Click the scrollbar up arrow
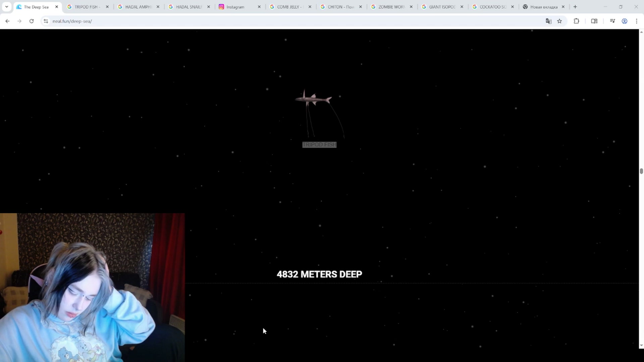 [641, 32]
